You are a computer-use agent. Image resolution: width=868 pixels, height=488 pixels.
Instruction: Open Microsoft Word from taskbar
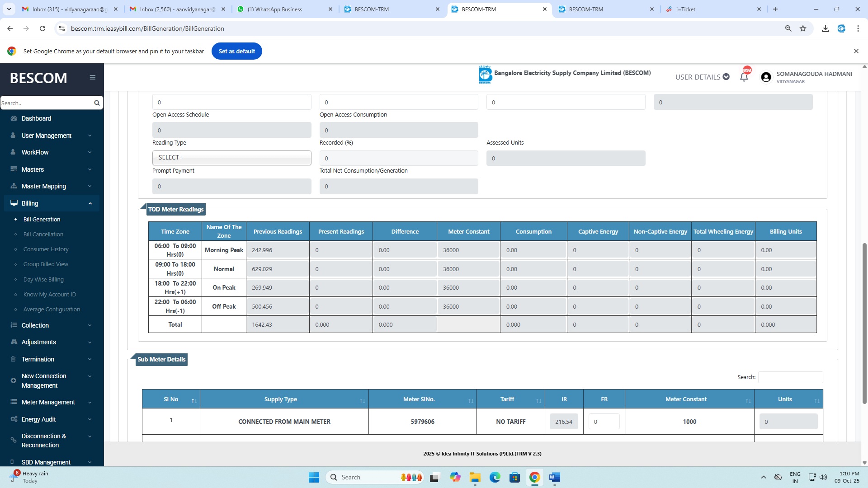tap(554, 477)
